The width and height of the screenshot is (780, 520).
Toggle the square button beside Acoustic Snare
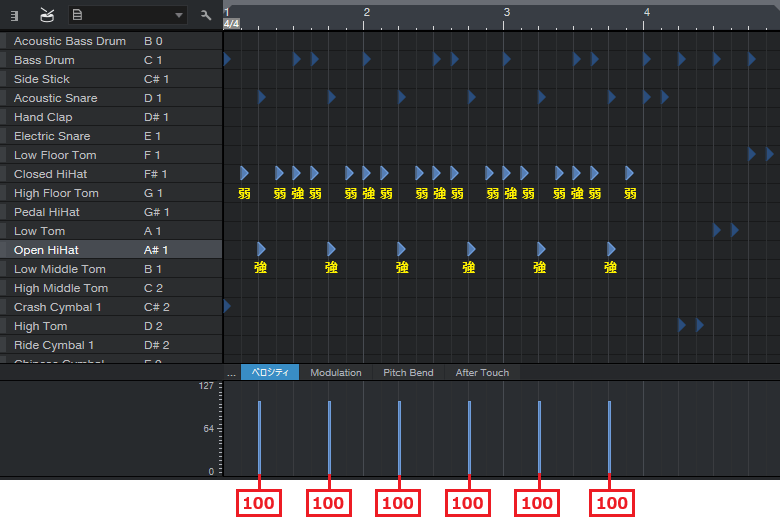pos(3,98)
